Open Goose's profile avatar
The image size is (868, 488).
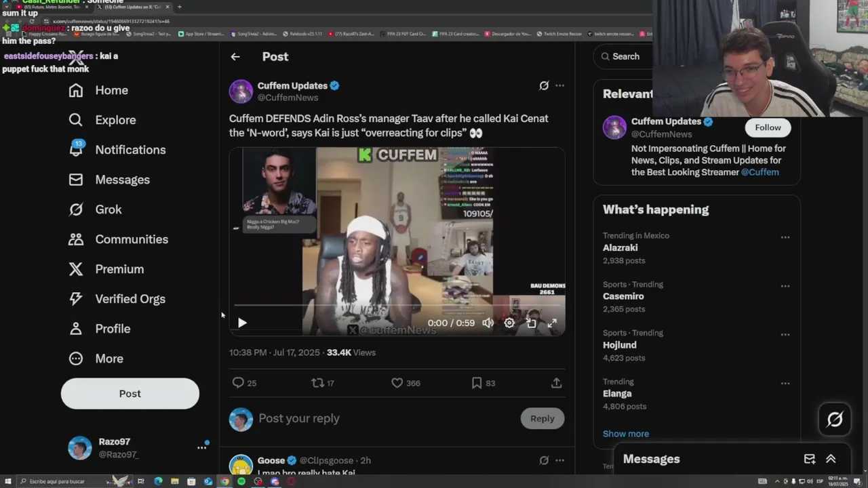[241, 464]
